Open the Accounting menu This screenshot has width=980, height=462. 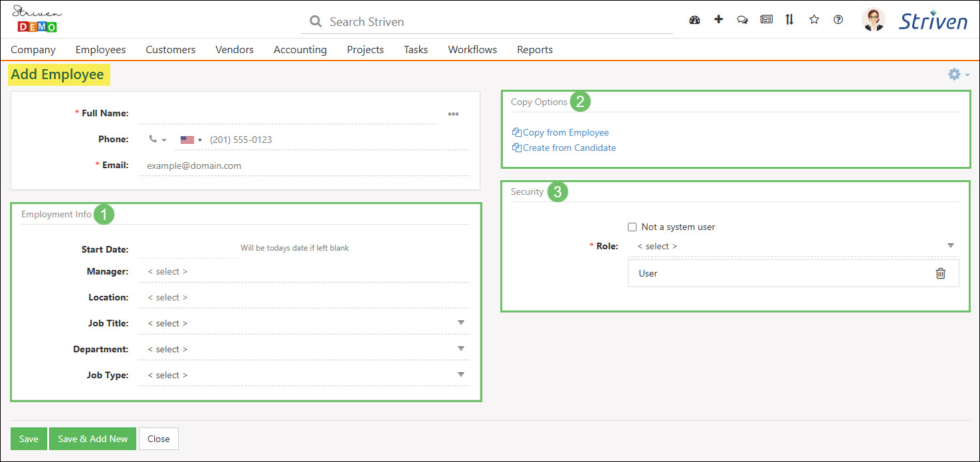300,50
